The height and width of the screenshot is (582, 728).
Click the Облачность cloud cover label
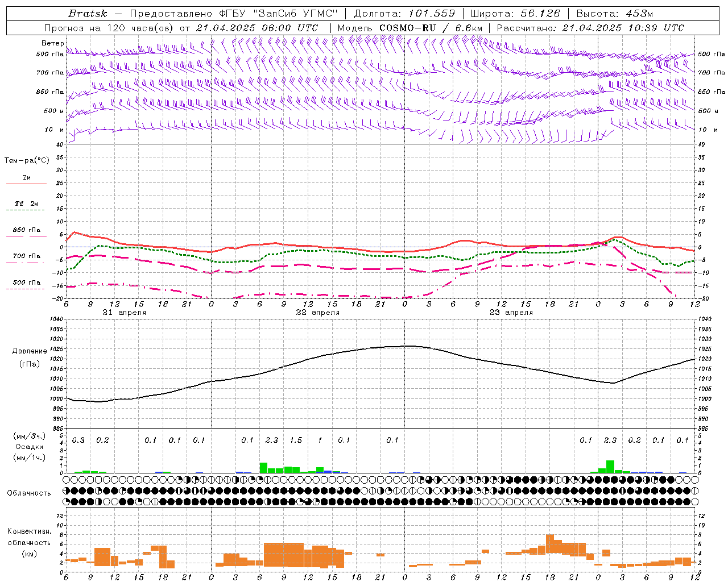[29, 493]
